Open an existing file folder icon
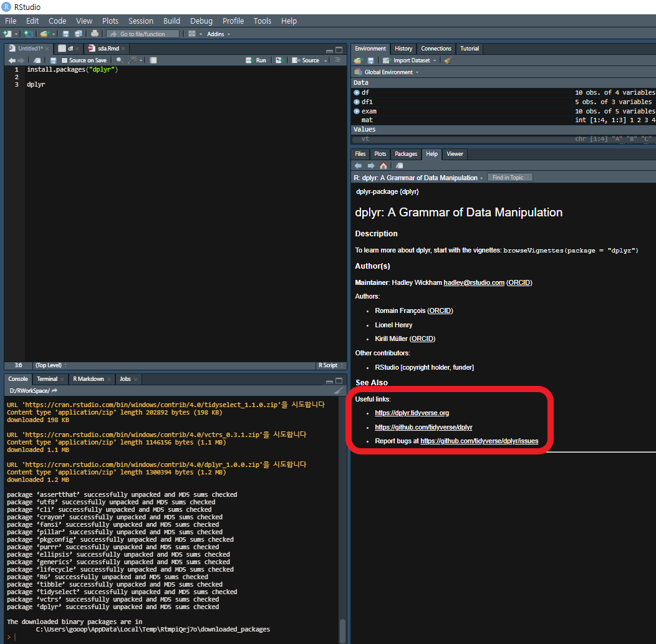656x644 pixels. pos(44,34)
